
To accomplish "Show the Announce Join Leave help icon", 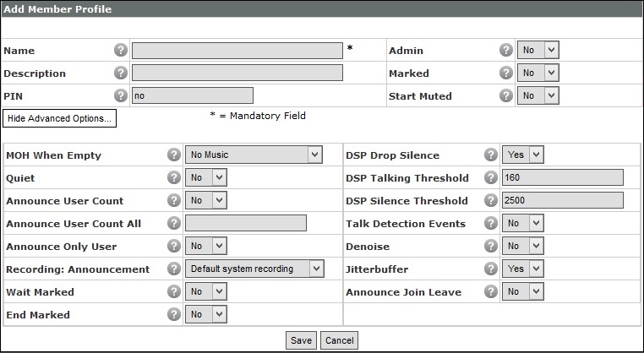I will 491,291.
